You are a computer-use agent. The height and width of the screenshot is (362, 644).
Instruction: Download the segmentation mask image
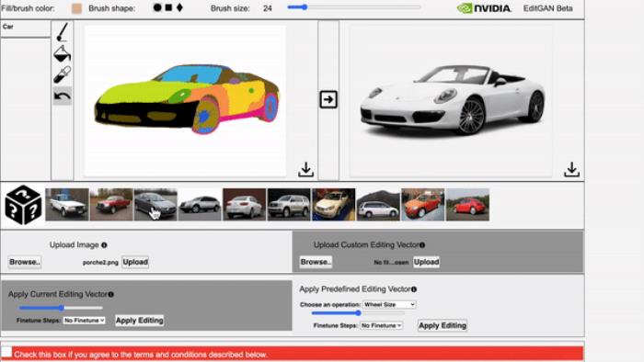(305, 169)
